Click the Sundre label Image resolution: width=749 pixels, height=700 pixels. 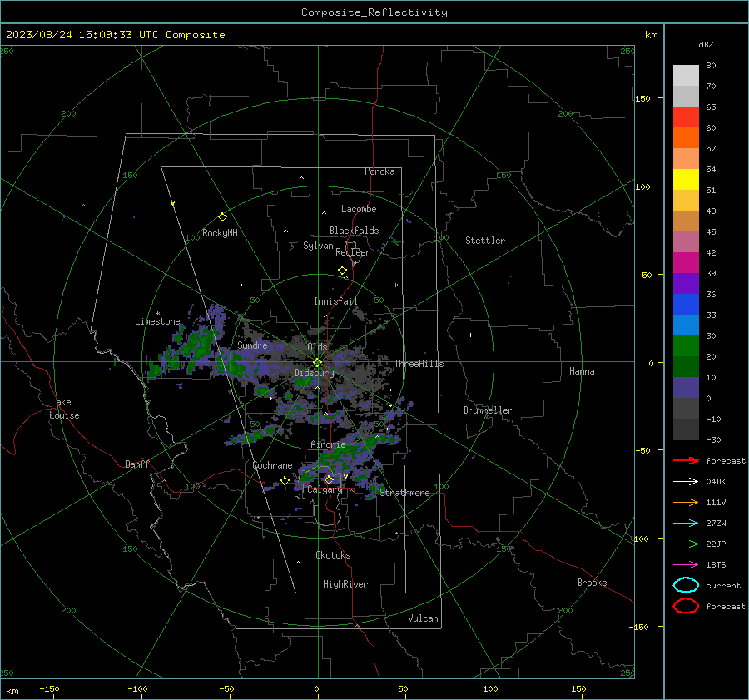(x=252, y=345)
